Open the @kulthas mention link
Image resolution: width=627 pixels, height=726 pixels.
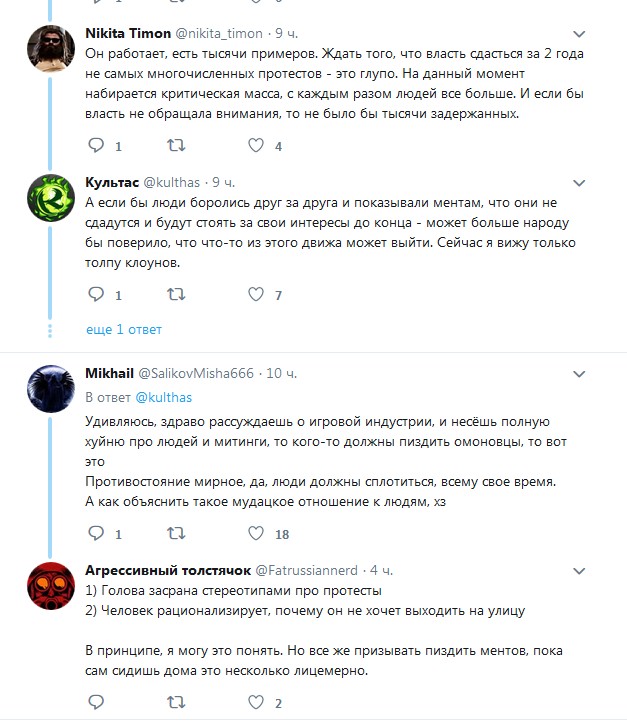click(163, 397)
